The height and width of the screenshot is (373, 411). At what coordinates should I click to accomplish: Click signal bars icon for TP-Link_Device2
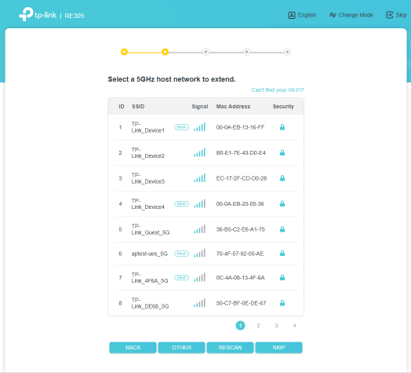click(x=200, y=153)
